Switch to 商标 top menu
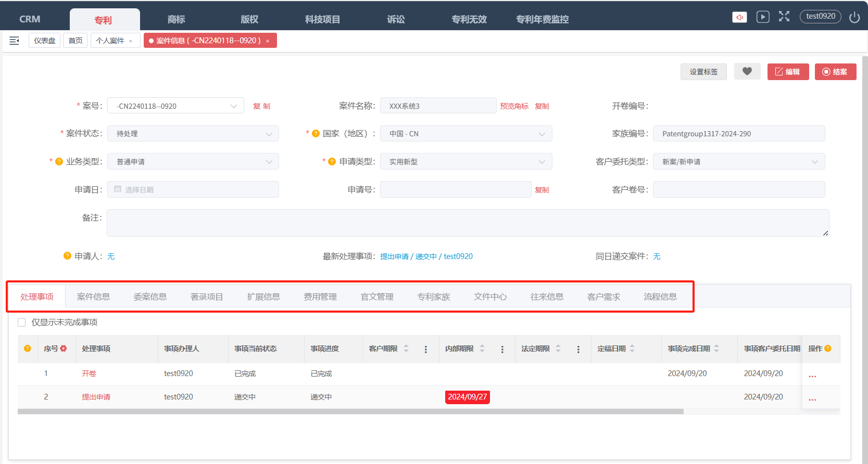 click(x=177, y=19)
